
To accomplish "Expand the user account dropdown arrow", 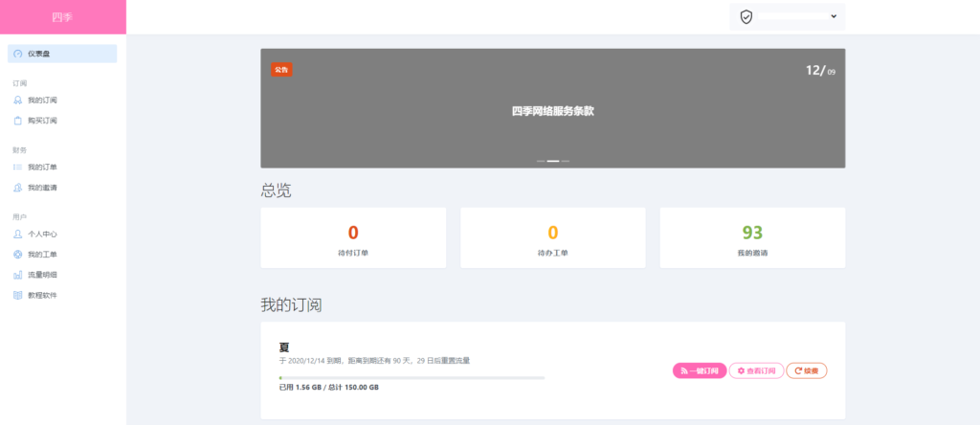I will (x=834, y=16).
